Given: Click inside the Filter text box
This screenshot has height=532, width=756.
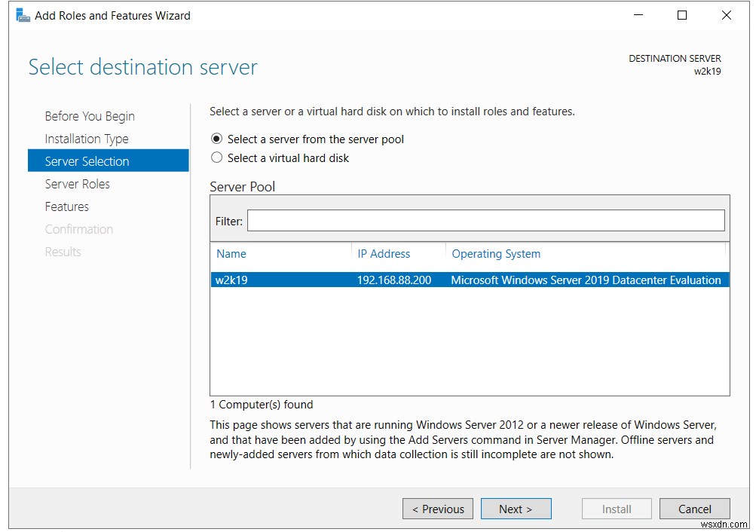Looking at the screenshot, I should 486,220.
